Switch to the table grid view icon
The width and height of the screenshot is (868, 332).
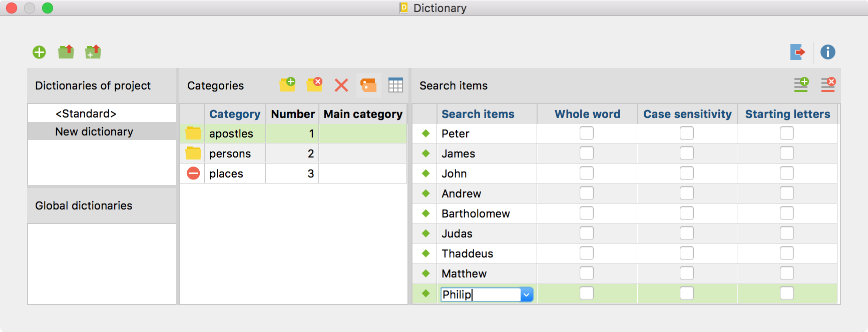pyautogui.click(x=395, y=85)
